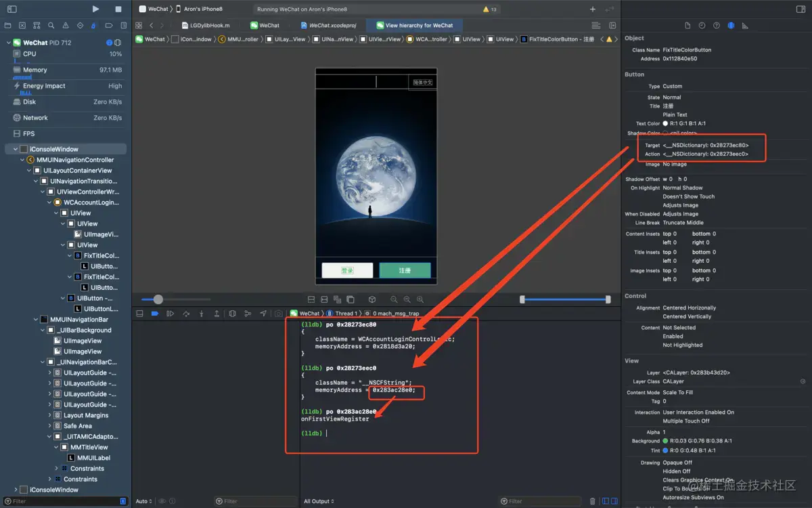Collapse the WeChat PID 712 process
The image size is (812, 508).
(x=9, y=43)
